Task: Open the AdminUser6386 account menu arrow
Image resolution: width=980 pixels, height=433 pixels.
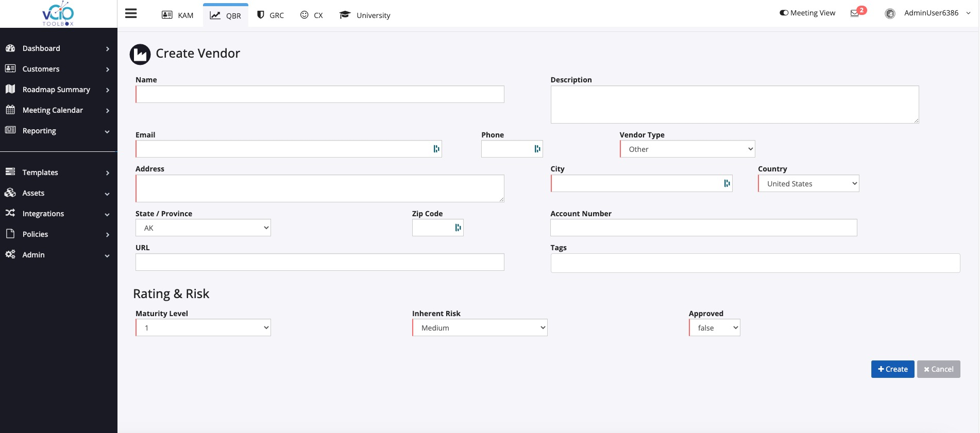Action: click(968, 13)
